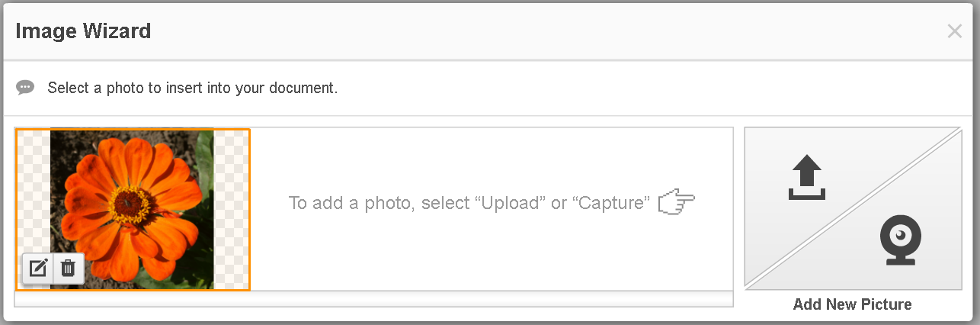Edit the orange flower photo

(x=38, y=269)
